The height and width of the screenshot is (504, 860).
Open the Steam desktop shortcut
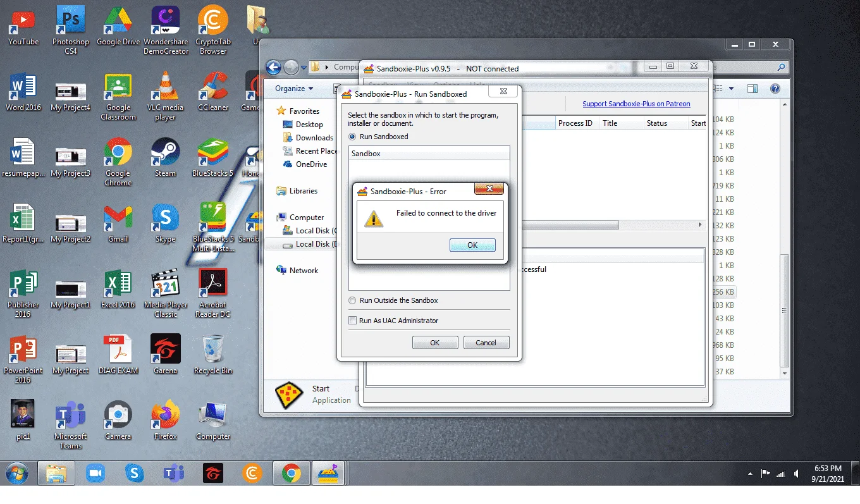coord(166,158)
